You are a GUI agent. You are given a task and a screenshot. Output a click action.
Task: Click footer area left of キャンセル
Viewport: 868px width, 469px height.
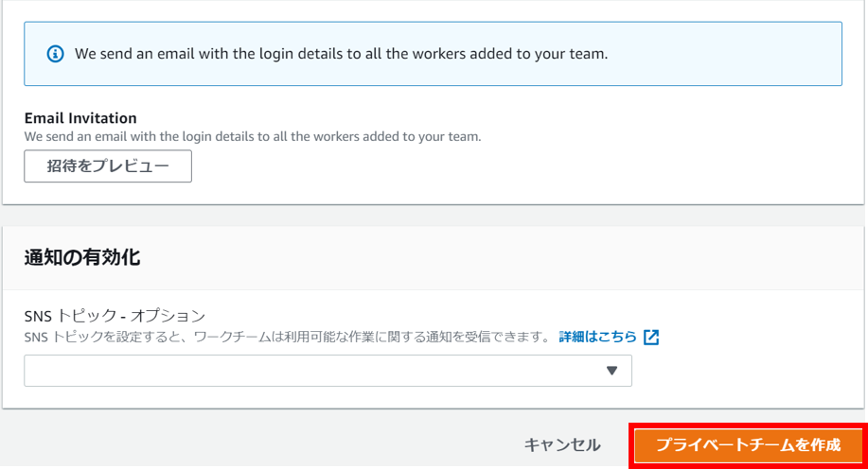point(260,444)
